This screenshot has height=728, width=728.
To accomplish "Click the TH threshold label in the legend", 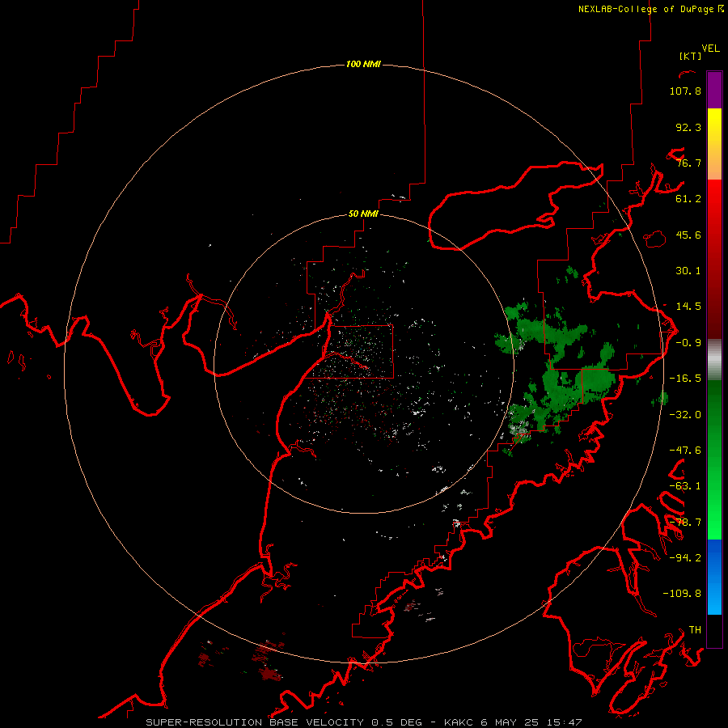I will point(695,630).
